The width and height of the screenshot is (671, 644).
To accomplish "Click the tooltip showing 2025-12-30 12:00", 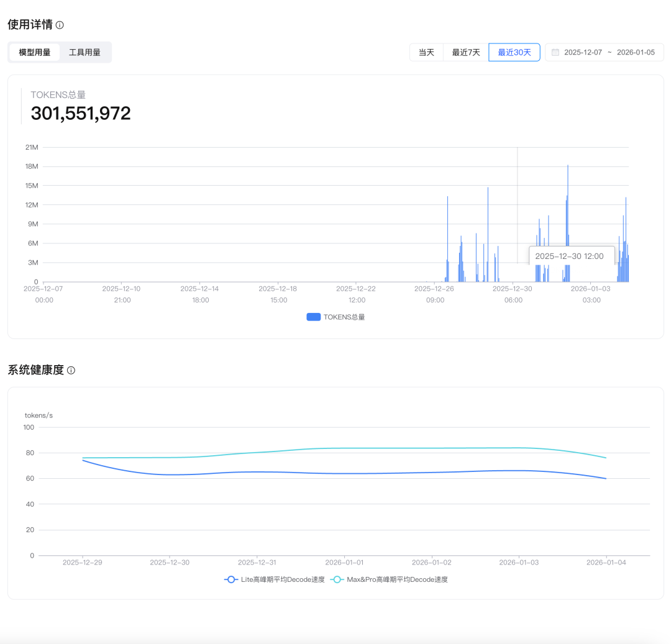I will (571, 256).
